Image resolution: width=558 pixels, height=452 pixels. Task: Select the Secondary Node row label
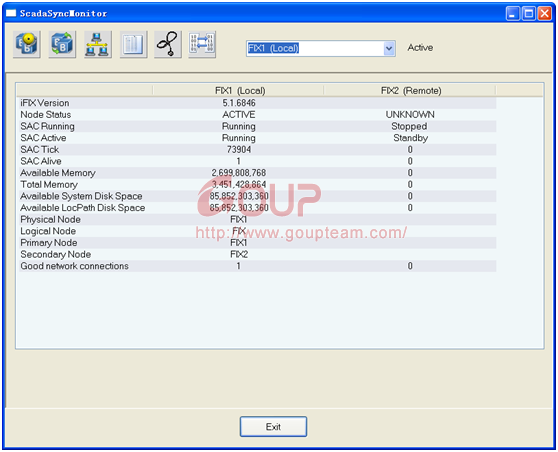tap(56, 254)
